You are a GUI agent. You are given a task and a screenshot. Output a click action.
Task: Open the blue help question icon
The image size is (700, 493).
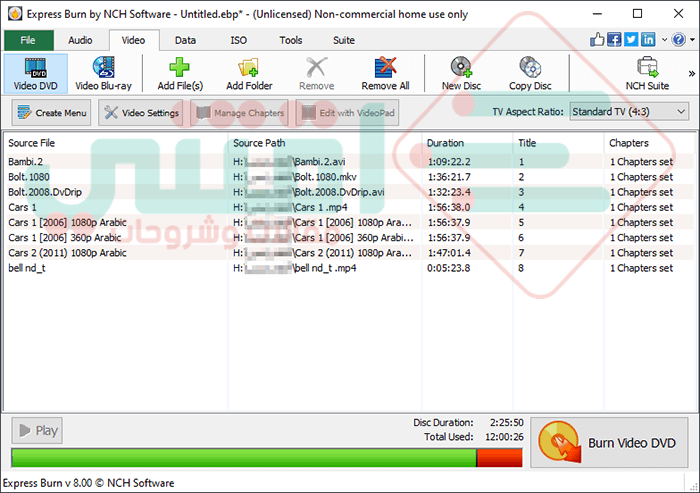point(678,40)
